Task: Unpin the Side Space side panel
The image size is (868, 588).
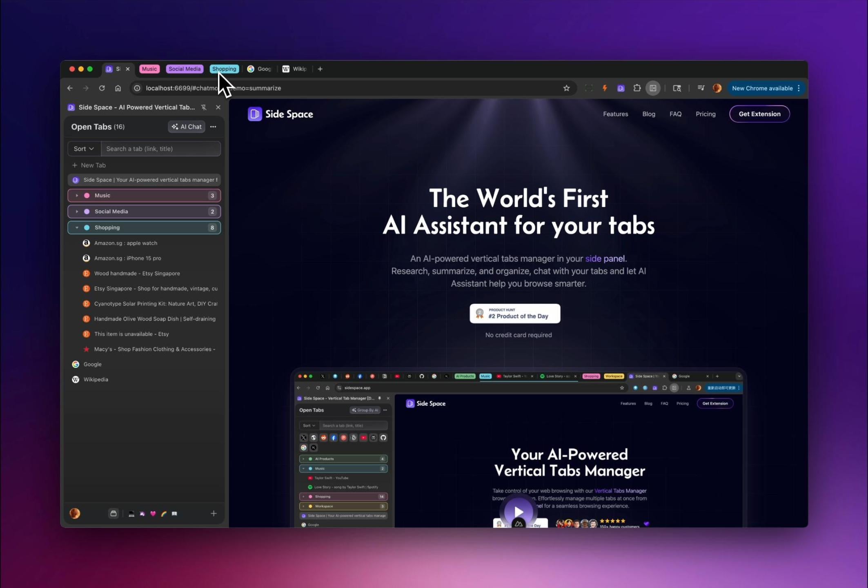Action: pos(204,107)
